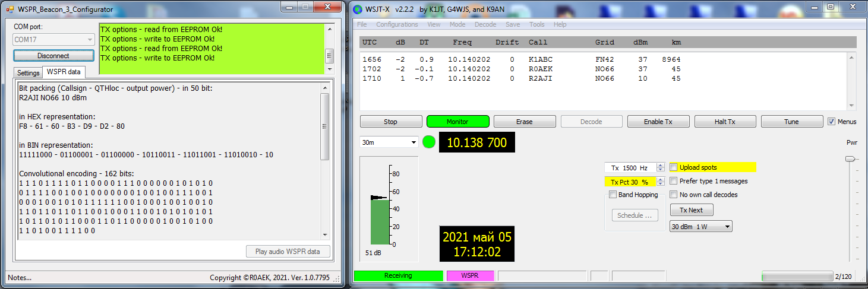Open the Mode menu
868x289 pixels.
[x=457, y=24]
